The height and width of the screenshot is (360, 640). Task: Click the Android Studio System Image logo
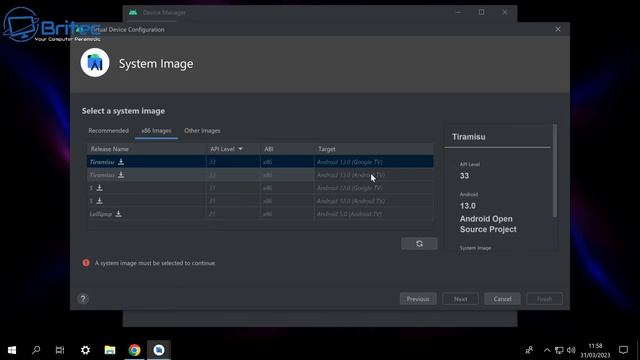coord(95,63)
